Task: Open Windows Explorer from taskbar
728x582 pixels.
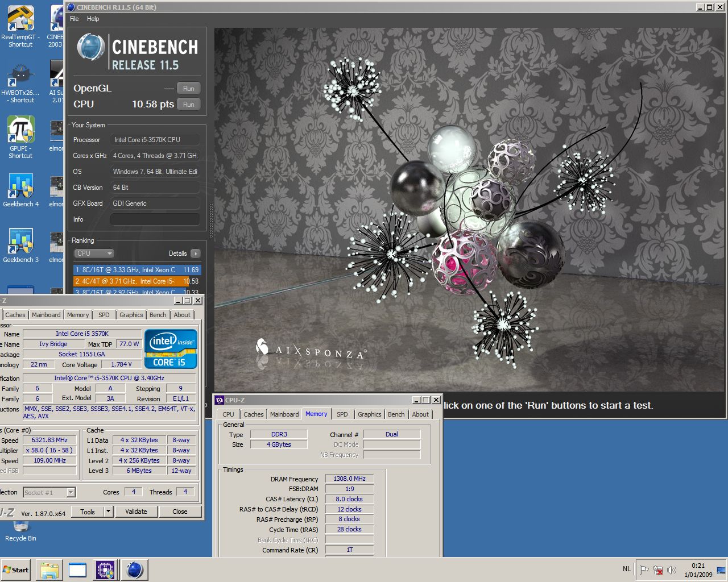Action: pyautogui.click(x=49, y=570)
